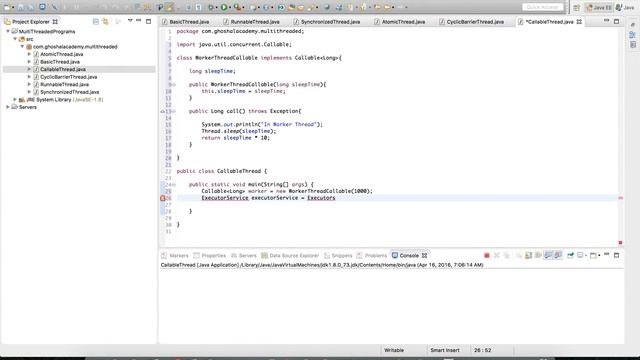
Task: Click Remove Launch icon in Console toolbar
Action: coord(497,256)
